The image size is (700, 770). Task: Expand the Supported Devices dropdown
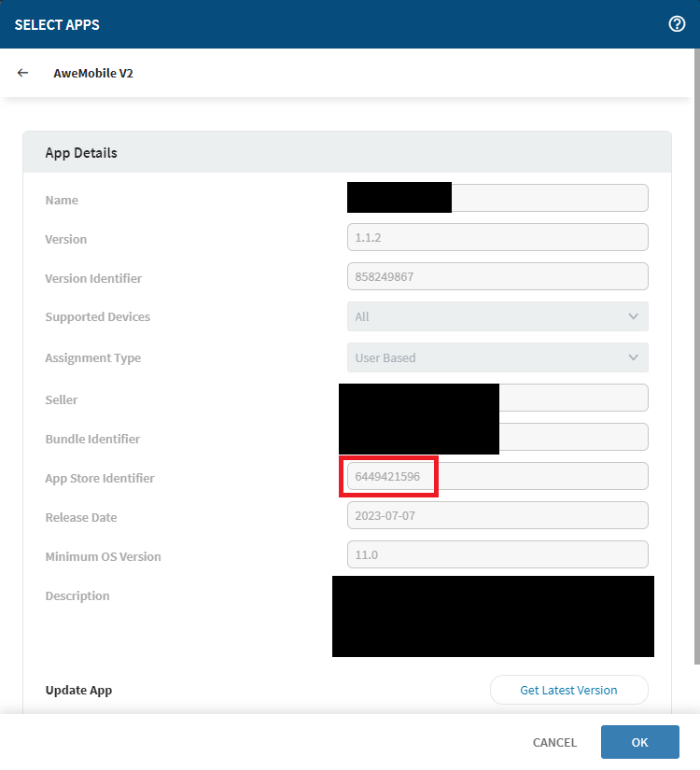pyautogui.click(x=497, y=316)
